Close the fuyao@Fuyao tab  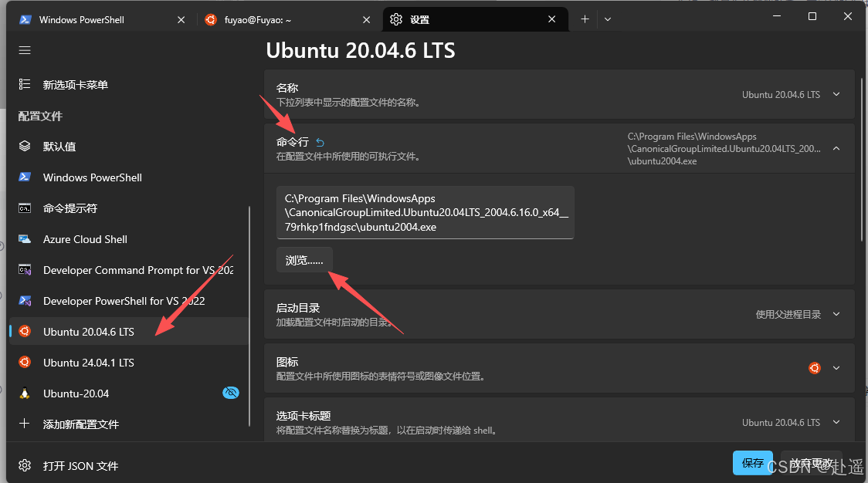[x=367, y=20]
